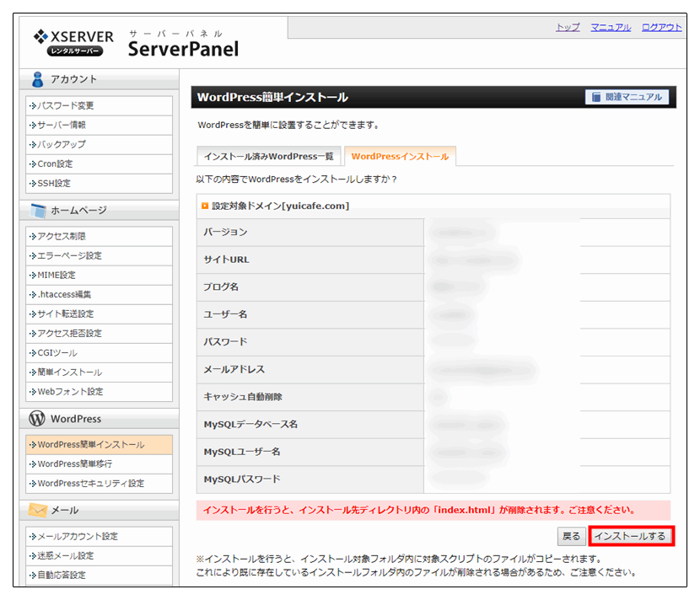Viewport: 700px width, 600px height.
Task: Open 自動応答設定 in the sidebar
Action: (x=100, y=576)
